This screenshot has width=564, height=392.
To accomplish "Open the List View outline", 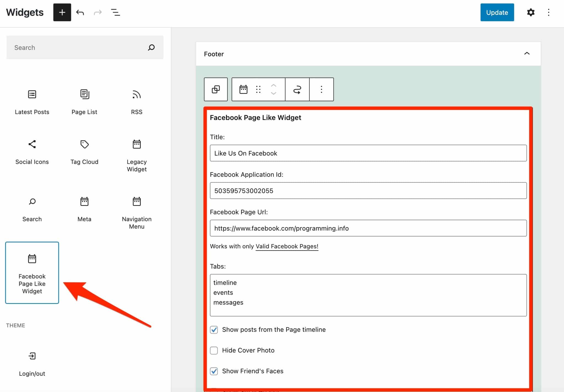I will click(x=115, y=12).
